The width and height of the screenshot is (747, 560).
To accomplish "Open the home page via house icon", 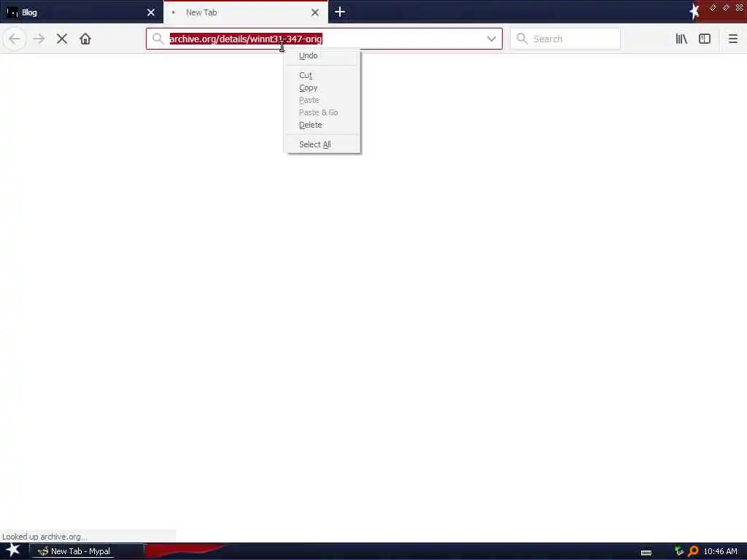I will pos(85,39).
